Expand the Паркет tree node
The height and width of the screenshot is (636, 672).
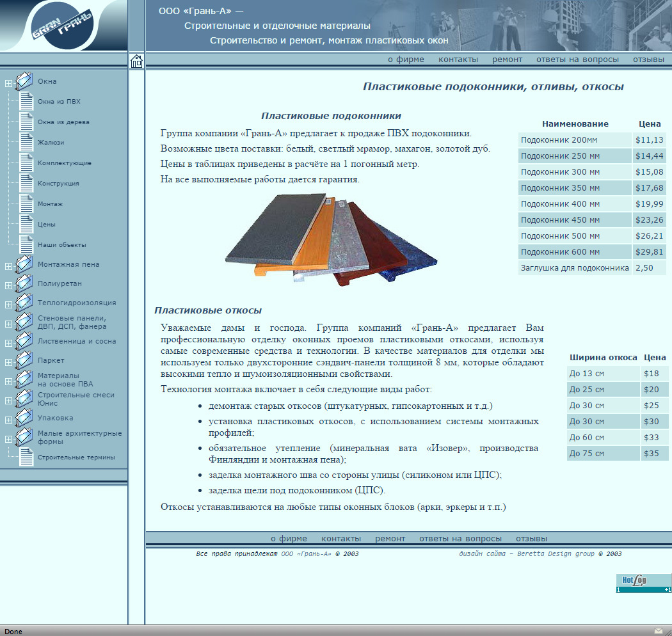pos(8,363)
